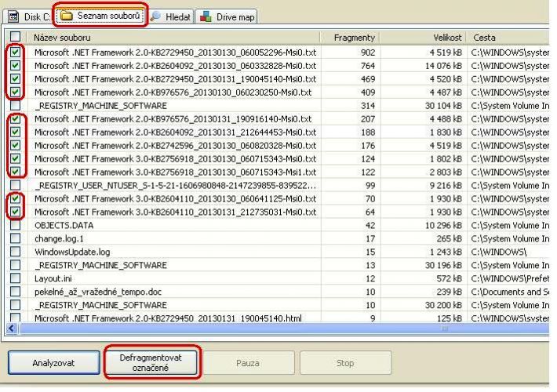Click the 9 216 kB size cell
Screen dimensions: 557x392
(446, 185)
